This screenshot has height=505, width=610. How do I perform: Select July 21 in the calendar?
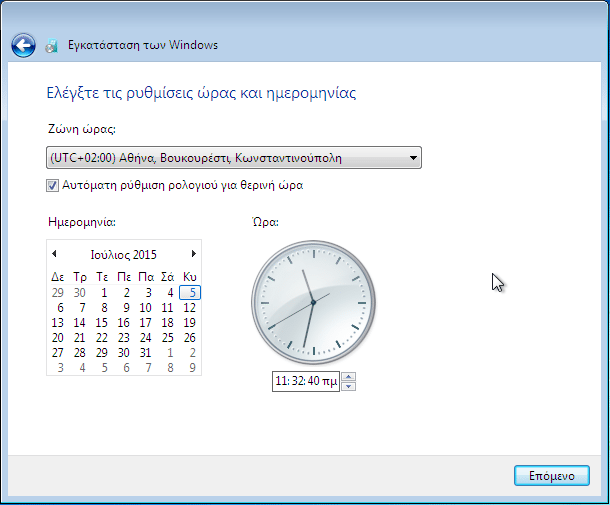click(x=80, y=338)
